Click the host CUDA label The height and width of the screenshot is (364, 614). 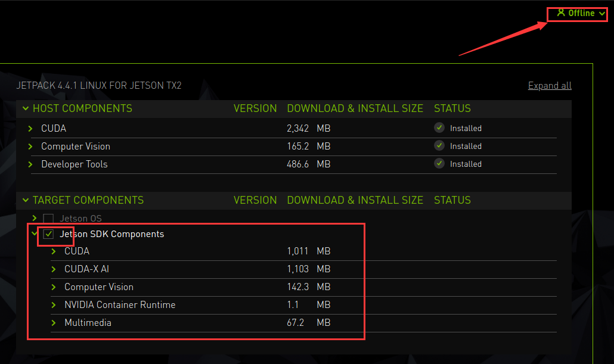(54, 128)
